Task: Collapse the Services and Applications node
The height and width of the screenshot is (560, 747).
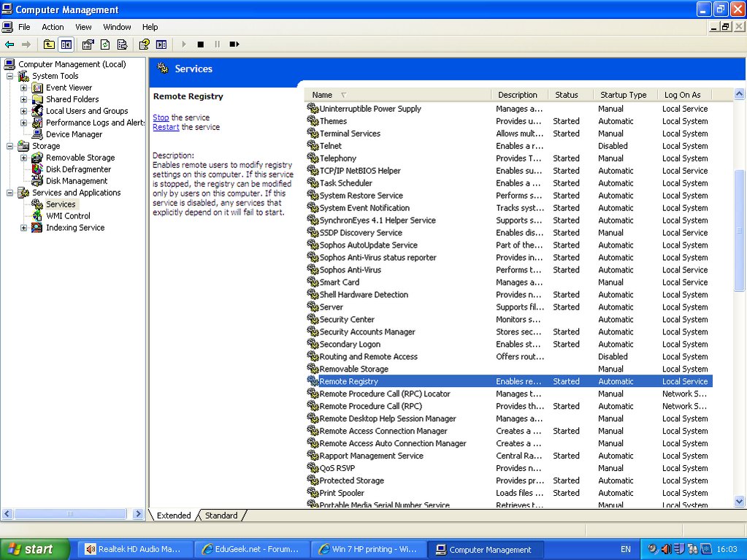Action: [10, 193]
